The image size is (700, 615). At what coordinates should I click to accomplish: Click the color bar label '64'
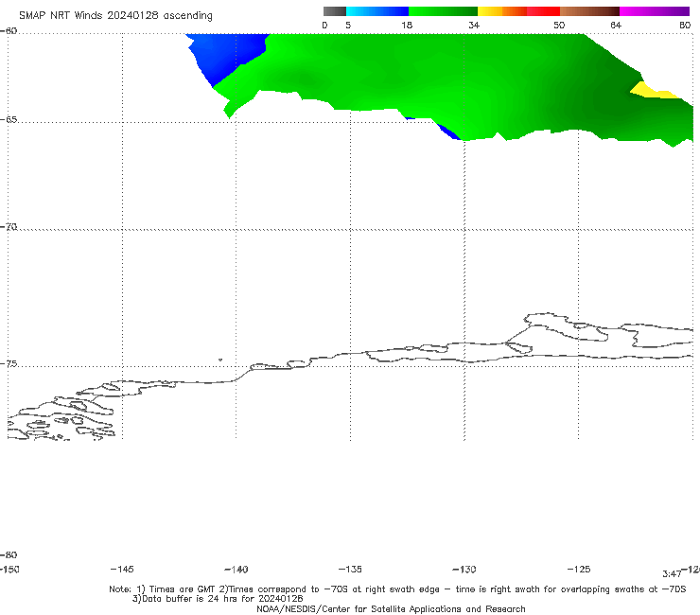coord(616,25)
